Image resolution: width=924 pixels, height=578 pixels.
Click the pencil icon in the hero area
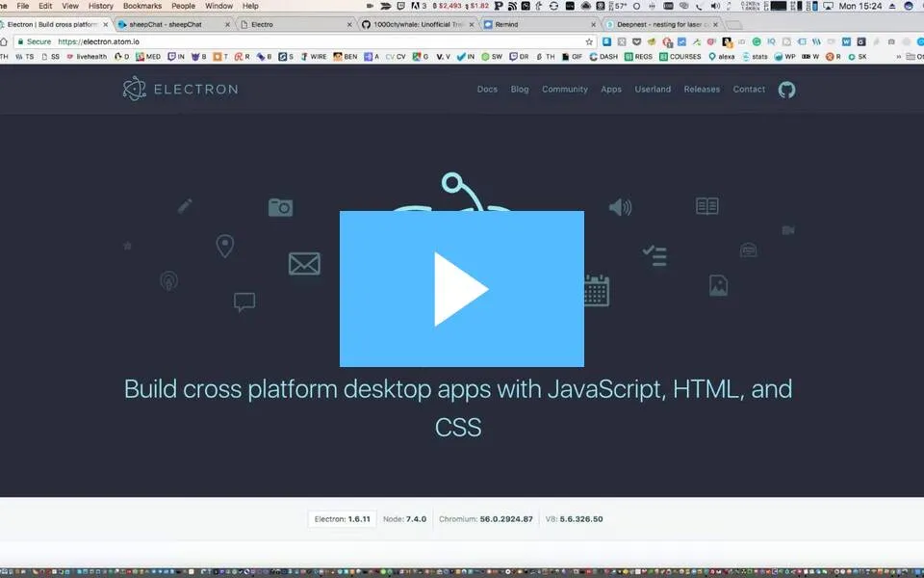click(185, 206)
